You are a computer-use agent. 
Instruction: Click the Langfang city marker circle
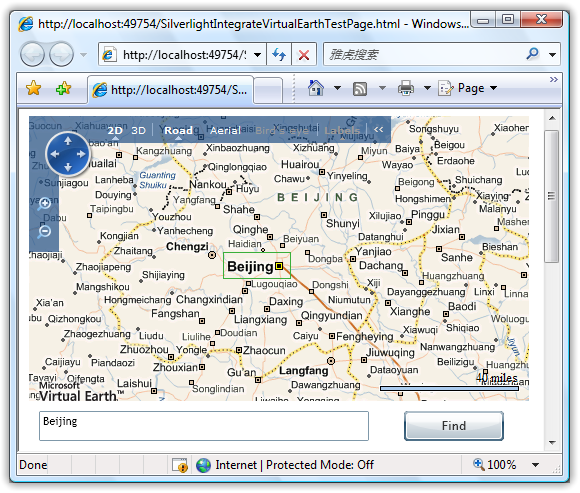point(331,361)
